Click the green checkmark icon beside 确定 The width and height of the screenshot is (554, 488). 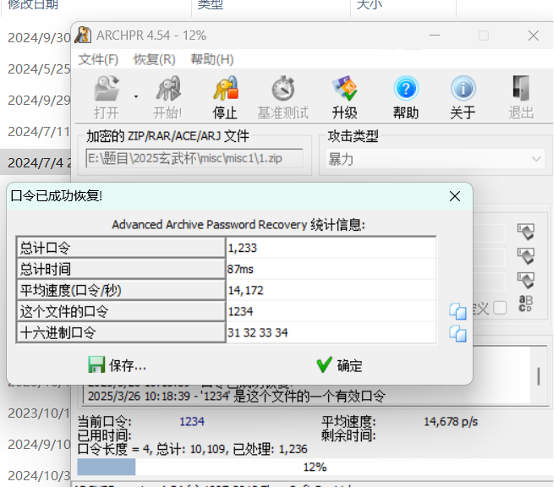click(x=324, y=365)
